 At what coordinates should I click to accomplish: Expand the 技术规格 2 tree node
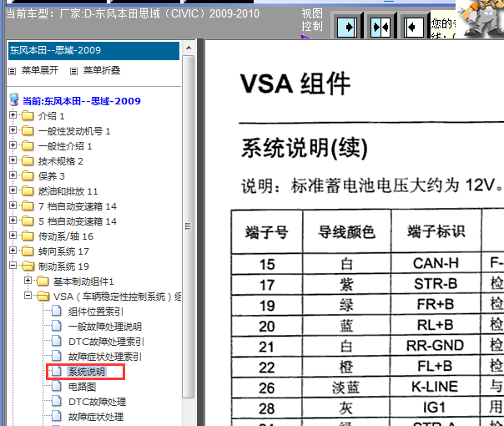point(13,160)
